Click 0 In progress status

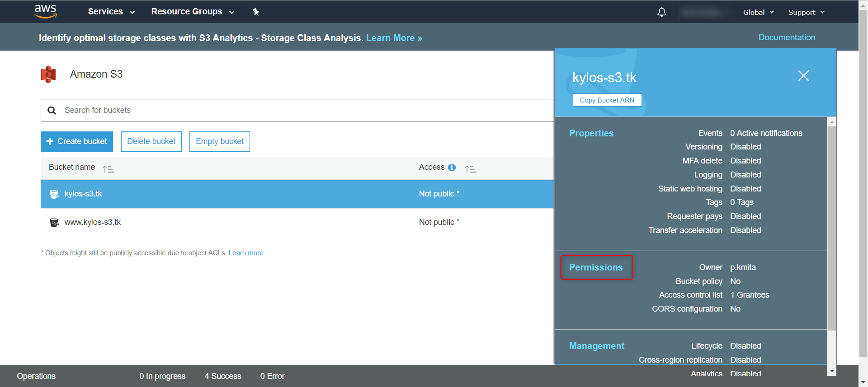pos(162,376)
